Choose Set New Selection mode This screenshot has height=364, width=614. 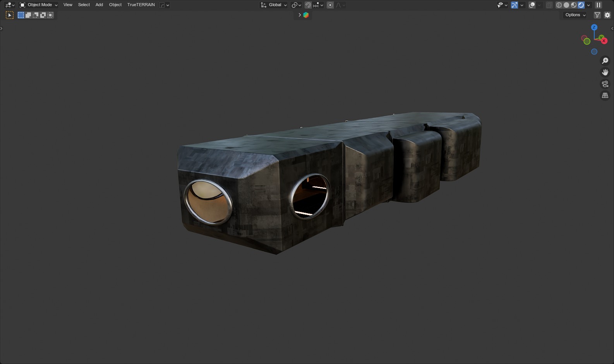[21, 15]
